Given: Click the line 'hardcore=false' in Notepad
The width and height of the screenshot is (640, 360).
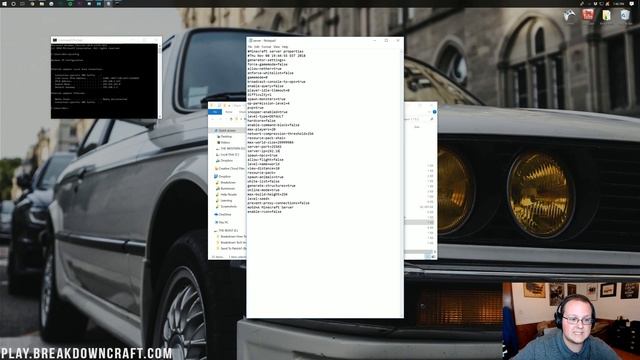Looking at the screenshot, I should coord(262,120).
